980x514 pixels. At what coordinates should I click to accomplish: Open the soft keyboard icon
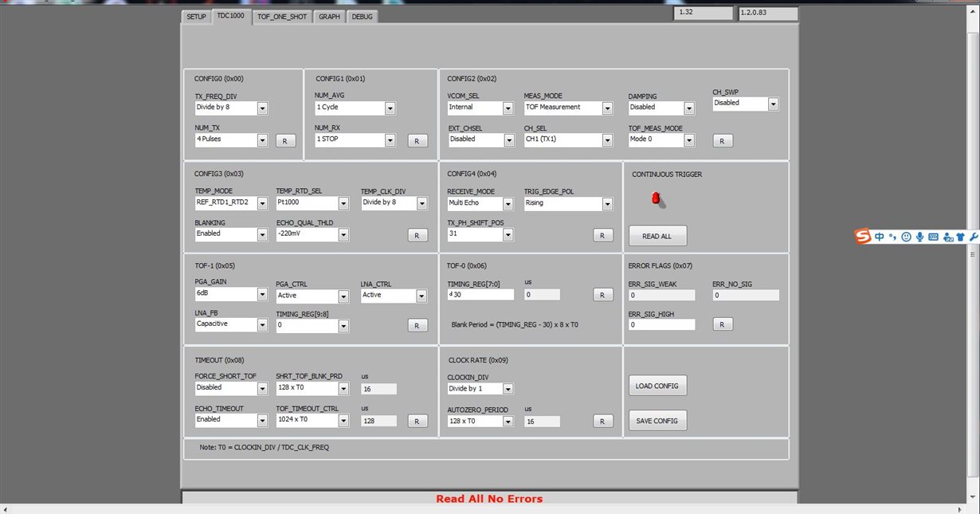933,237
